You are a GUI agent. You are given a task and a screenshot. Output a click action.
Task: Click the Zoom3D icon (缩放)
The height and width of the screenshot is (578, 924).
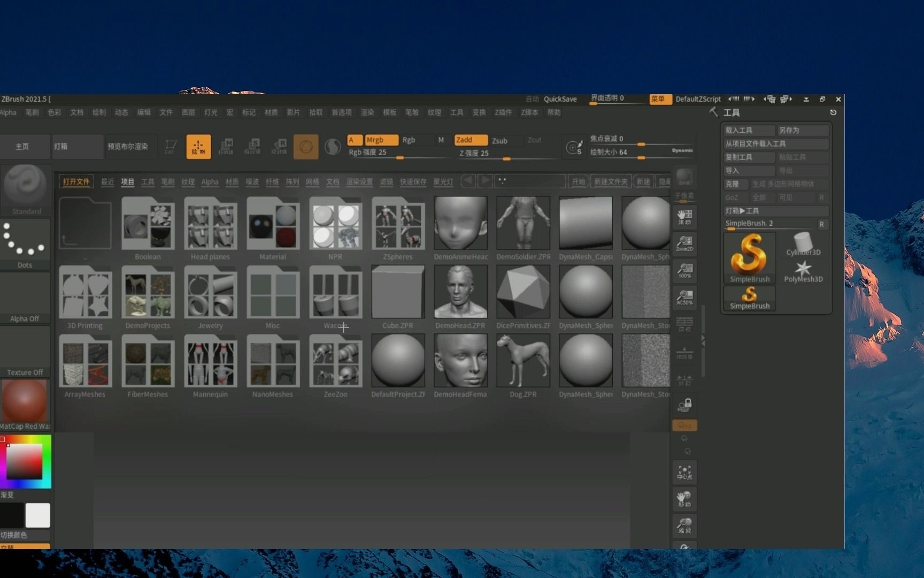pos(684,526)
